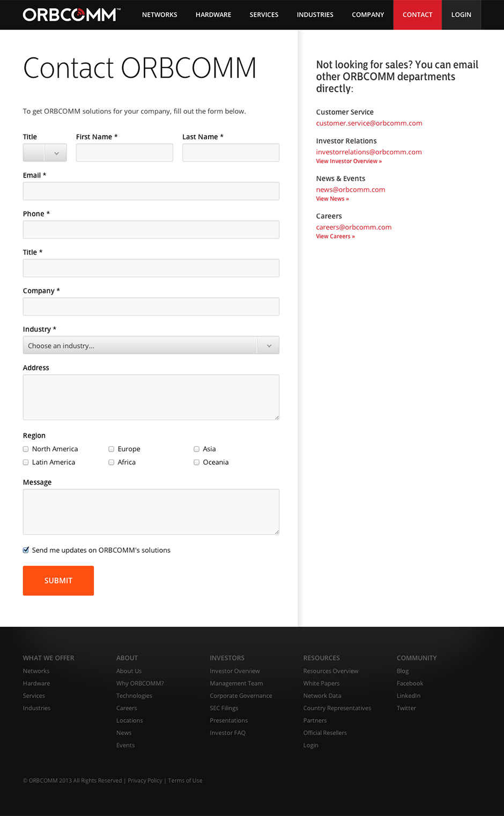Viewport: 504px width, 816px height.
Task: Click the Submit button
Action: (x=58, y=581)
